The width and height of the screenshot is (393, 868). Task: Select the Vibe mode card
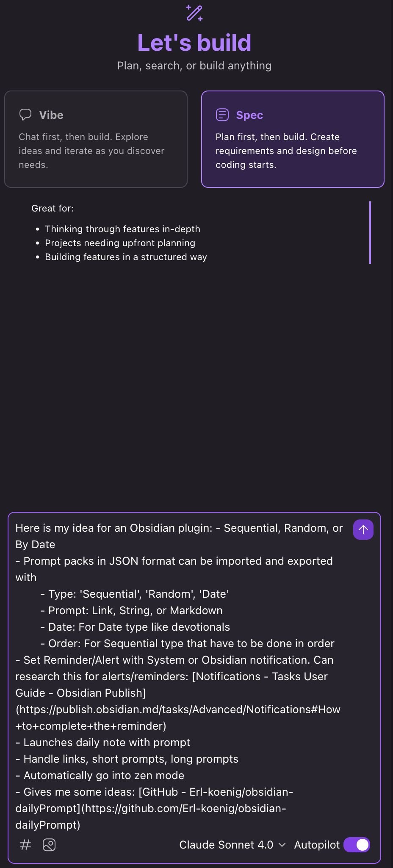[x=95, y=139]
